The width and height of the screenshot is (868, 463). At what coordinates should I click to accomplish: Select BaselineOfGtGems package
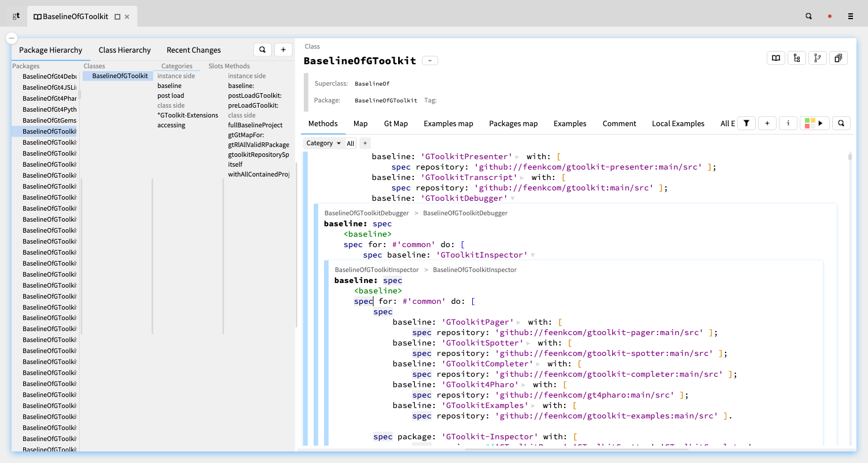[49, 120]
